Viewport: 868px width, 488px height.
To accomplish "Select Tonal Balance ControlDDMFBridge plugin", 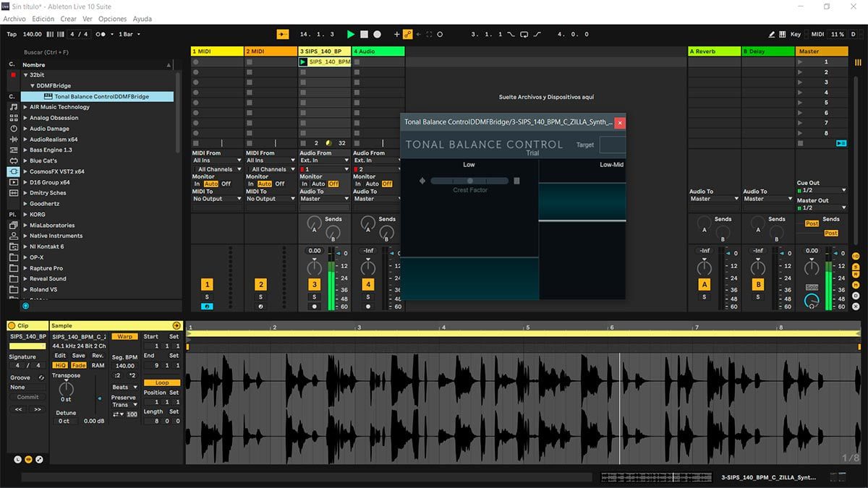I will pyautogui.click(x=97, y=96).
